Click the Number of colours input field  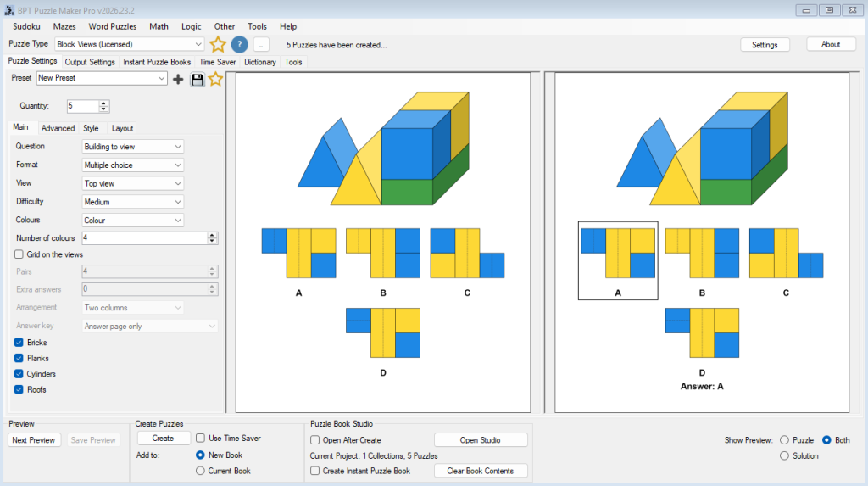145,237
